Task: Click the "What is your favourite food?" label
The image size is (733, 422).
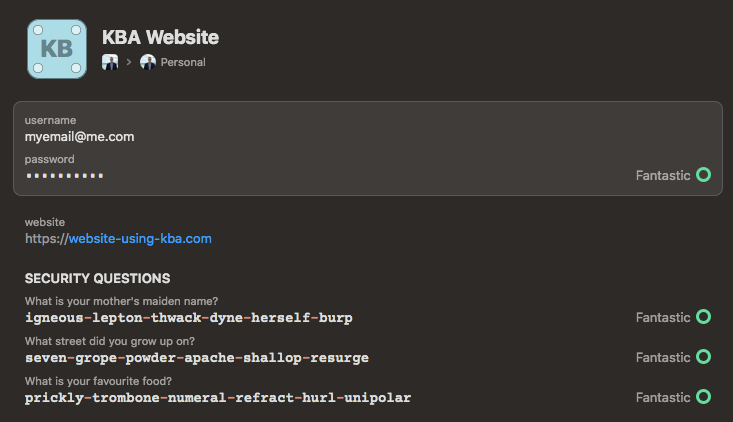Action: click(x=98, y=381)
